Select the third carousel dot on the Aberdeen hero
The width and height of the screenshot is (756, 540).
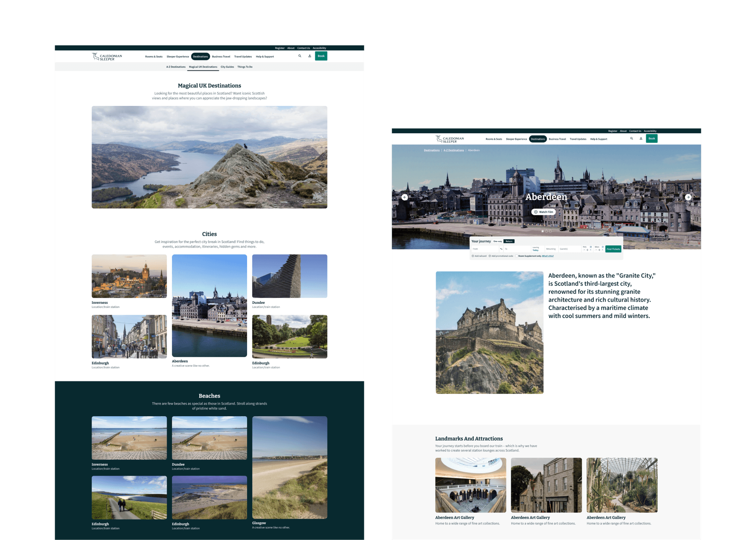tap(550, 231)
